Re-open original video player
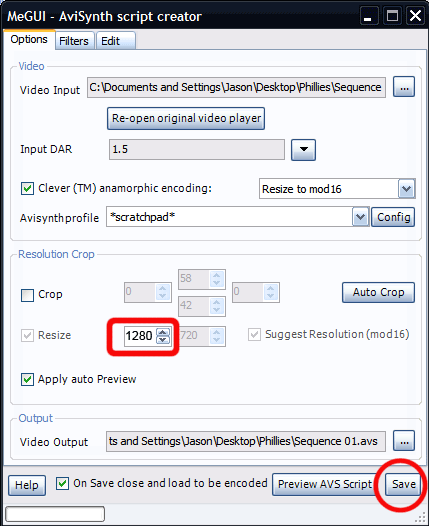Screen dimensions: 429x526 (186, 118)
